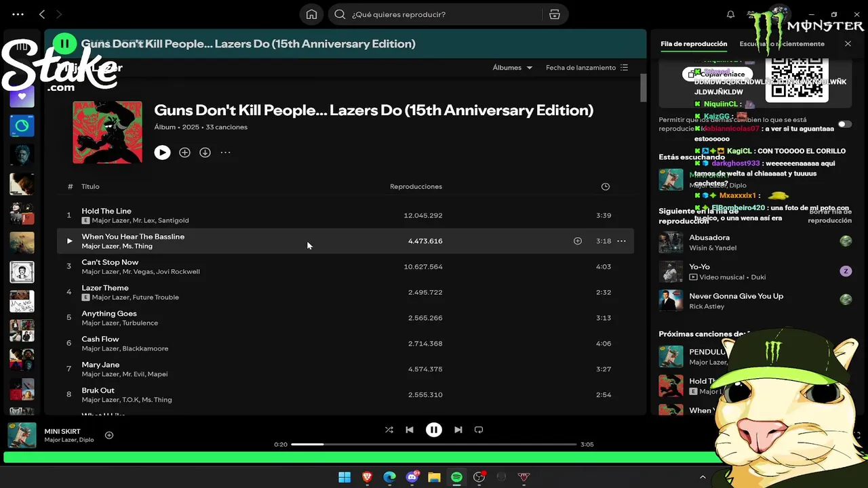Type in ¿Qué quieres reproducir? search field
868x488 pixels.
[x=441, y=14]
